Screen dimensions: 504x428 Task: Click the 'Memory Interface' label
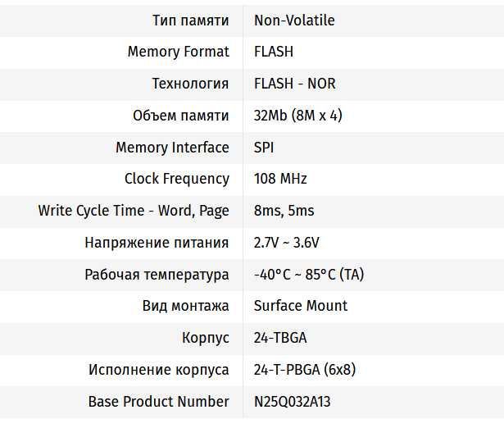pos(172,148)
